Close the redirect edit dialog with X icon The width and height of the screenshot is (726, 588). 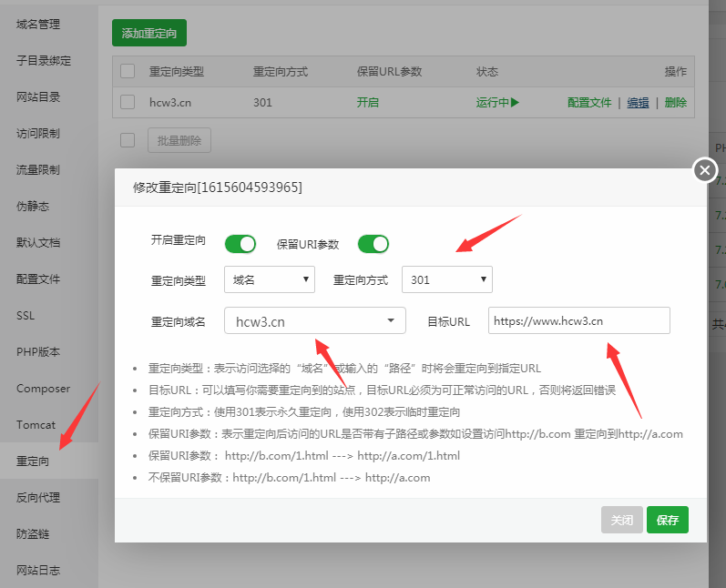[705, 170]
